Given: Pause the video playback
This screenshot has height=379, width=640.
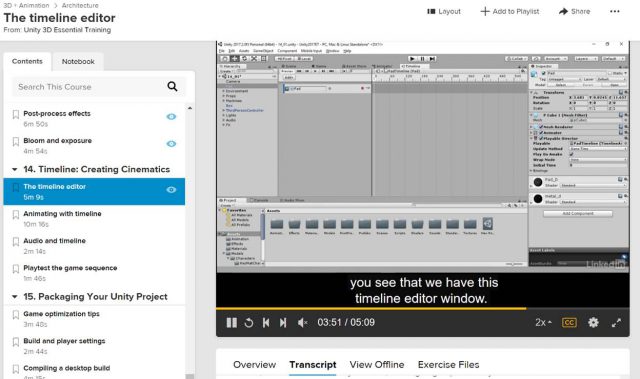Looking at the screenshot, I should pos(231,323).
